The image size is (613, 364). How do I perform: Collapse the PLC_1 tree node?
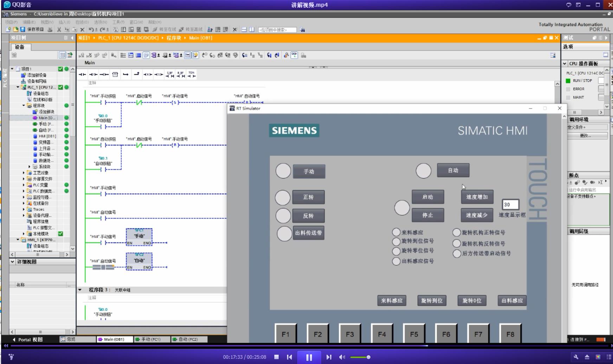point(18,87)
